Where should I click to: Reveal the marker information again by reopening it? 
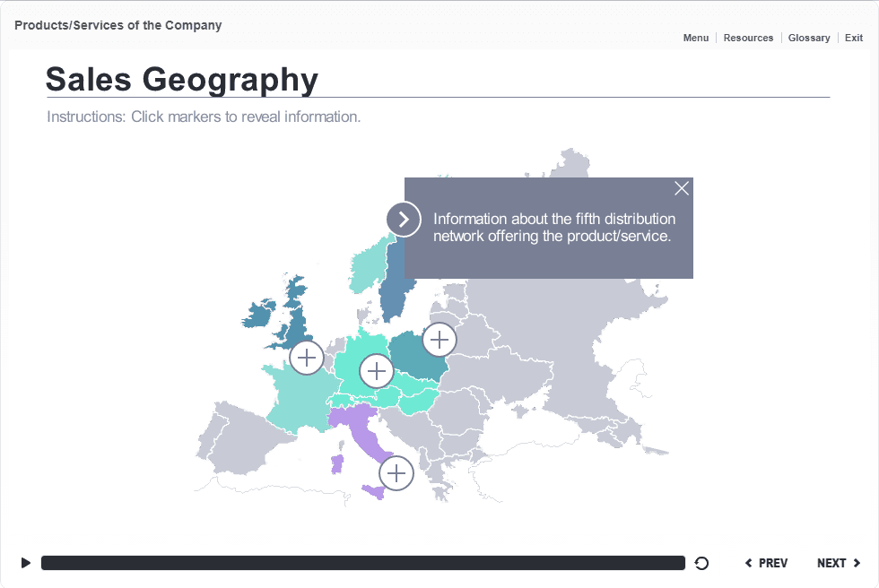coord(404,218)
